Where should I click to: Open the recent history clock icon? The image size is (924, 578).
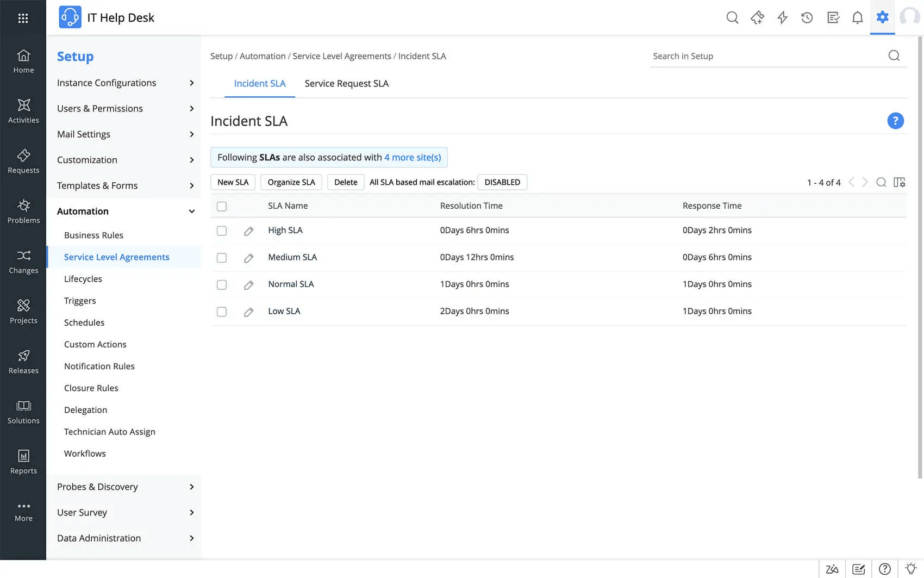point(807,18)
